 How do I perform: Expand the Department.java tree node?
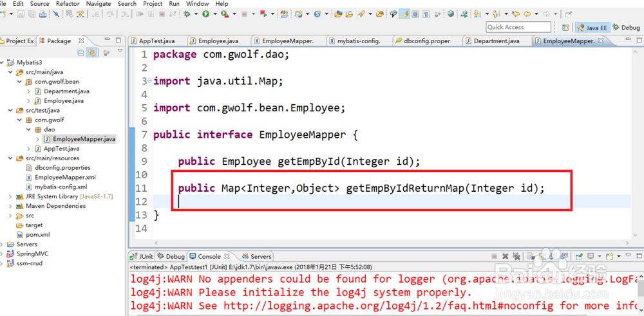point(29,91)
